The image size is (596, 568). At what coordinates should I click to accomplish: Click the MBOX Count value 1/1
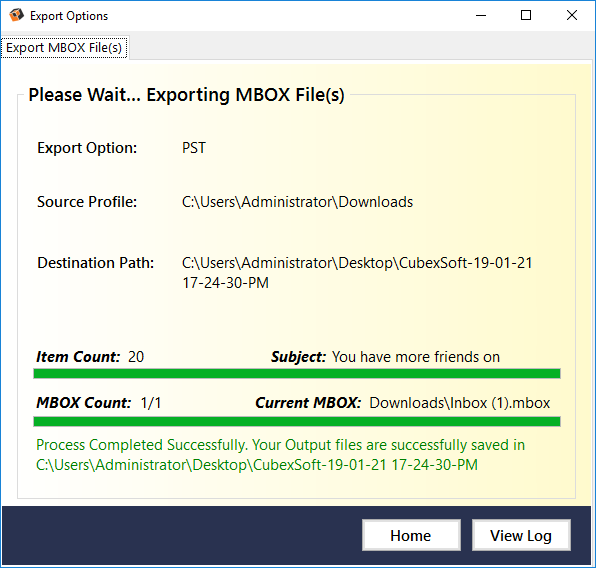(151, 403)
